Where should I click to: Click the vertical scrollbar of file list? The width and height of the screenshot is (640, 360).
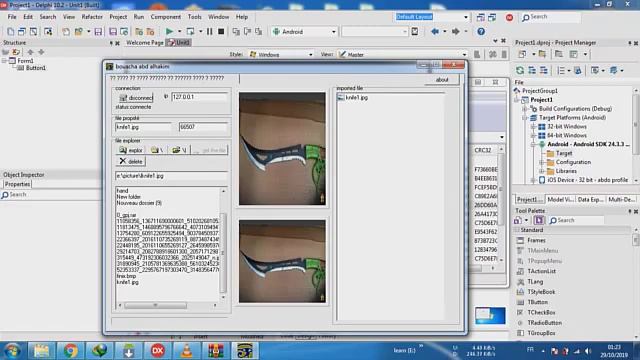(x=223, y=244)
